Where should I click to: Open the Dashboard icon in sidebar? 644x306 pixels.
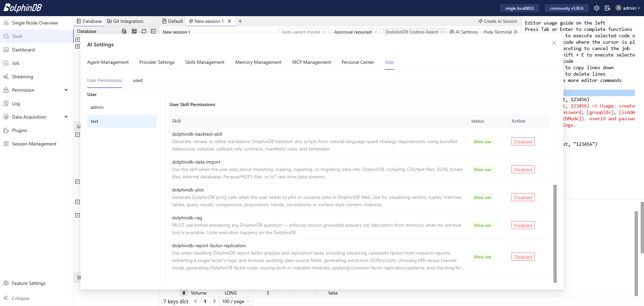click(x=6, y=50)
